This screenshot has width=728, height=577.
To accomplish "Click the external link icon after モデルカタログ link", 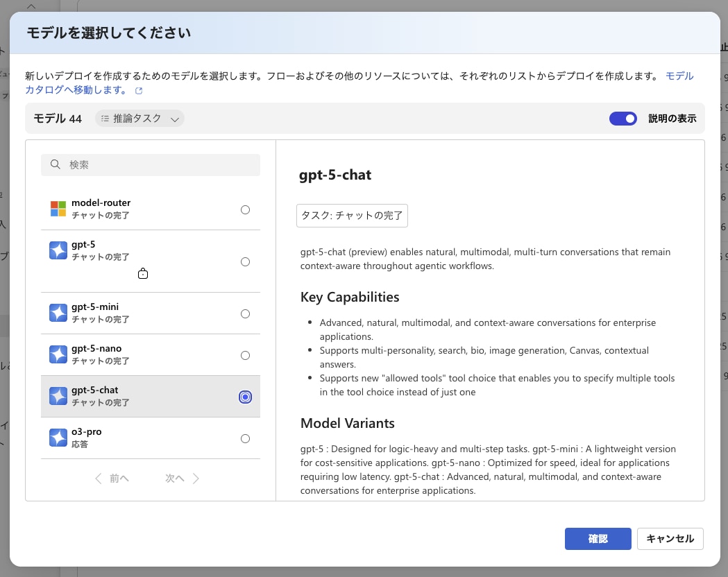I will click(138, 90).
